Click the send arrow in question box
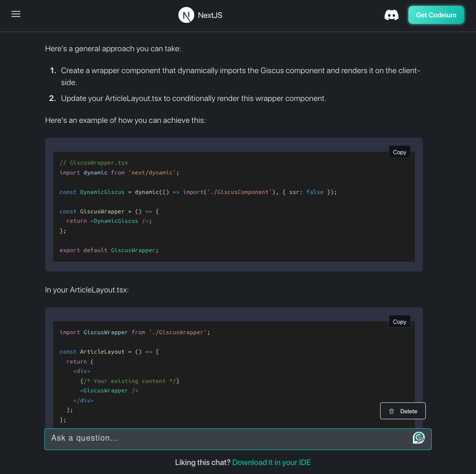 (419, 438)
